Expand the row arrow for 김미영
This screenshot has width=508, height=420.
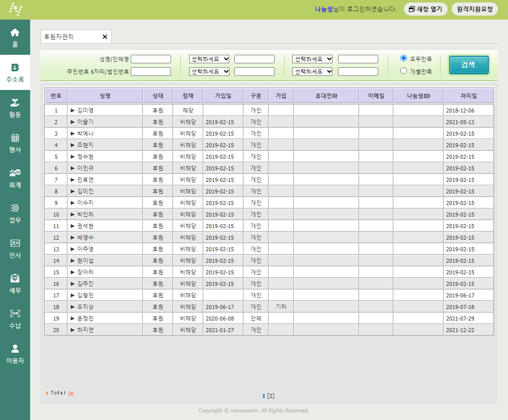point(72,111)
